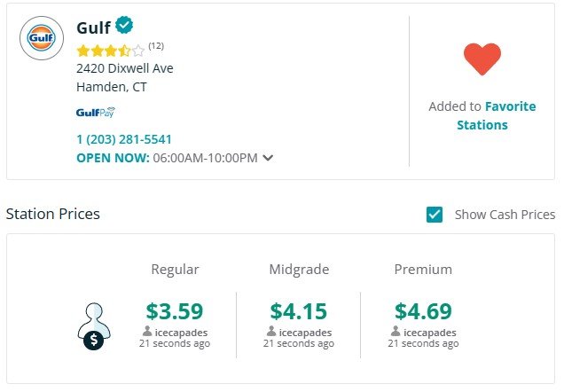The height and width of the screenshot is (392, 564).
Task: Call the station phone number 1 (203) 281-5541
Action: [x=124, y=139]
